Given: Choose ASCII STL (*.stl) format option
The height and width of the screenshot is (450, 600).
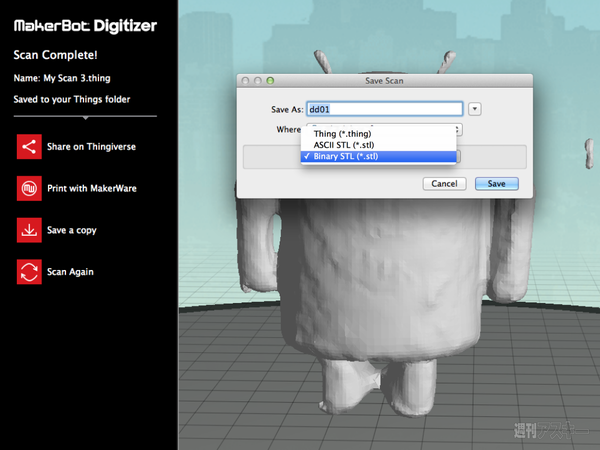Looking at the screenshot, I should 379,145.
